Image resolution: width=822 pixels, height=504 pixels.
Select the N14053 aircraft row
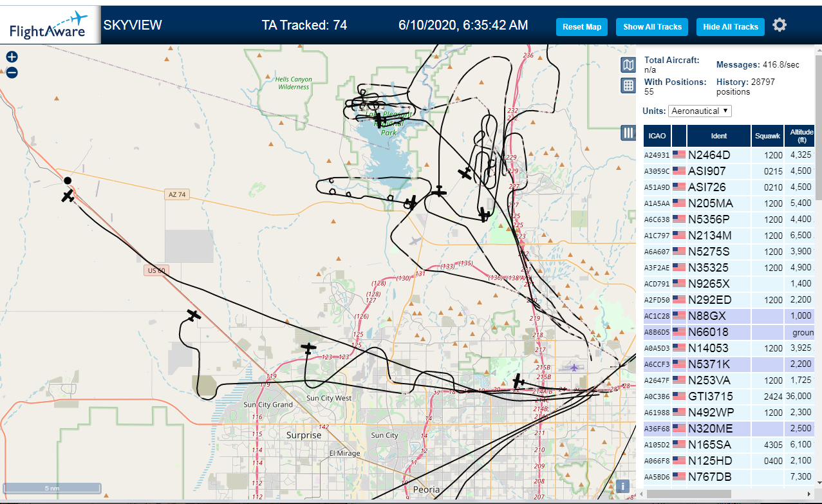click(729, 348)
